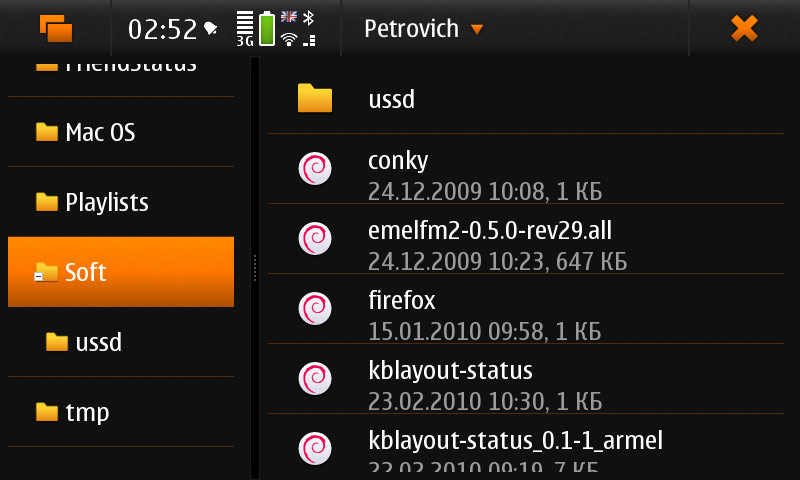This screenshot has width=800, height=480.
Task: Click the emelfm2 Debian package icon
Action: tap(315, 238)
